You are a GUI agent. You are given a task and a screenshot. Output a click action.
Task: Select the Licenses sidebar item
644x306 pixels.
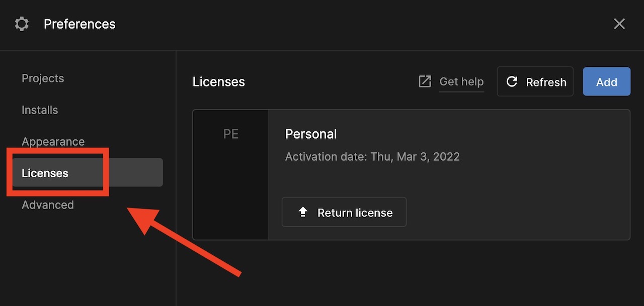45,173
